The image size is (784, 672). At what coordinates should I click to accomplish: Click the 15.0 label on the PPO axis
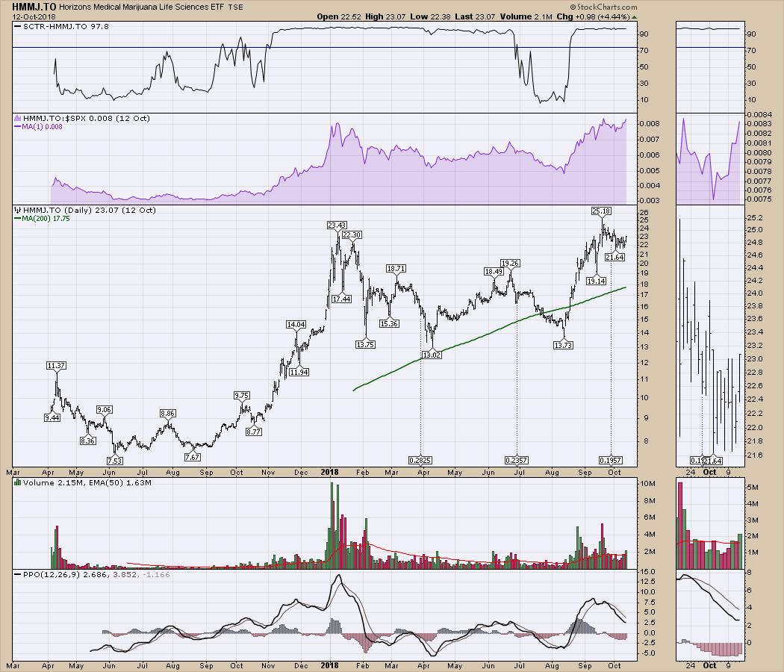(x=648, y=571)
